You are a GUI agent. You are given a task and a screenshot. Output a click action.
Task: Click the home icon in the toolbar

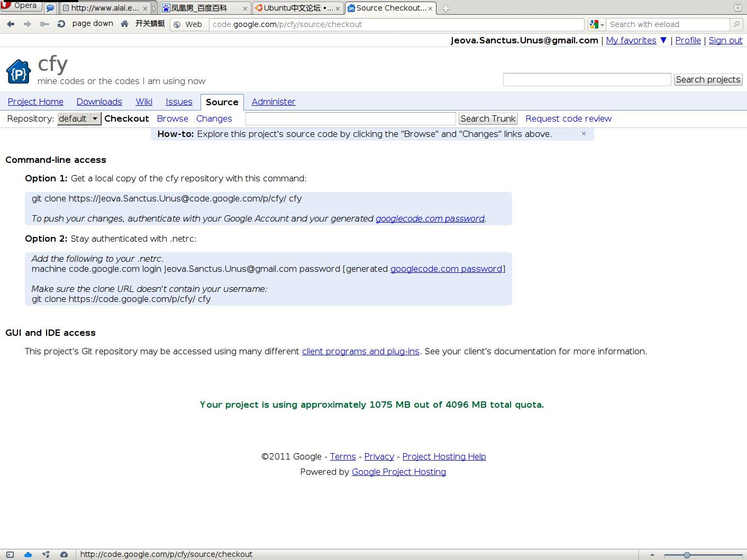click(125, 24)
